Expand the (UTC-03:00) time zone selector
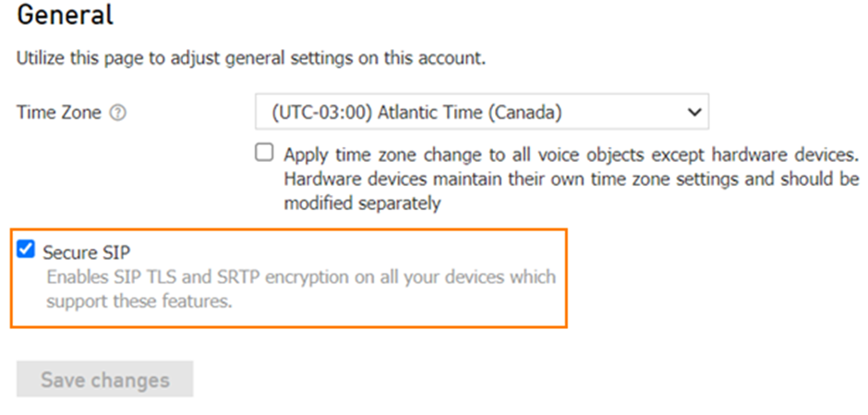Viewport: 868px width, 415px height. [x=482, y=112]
